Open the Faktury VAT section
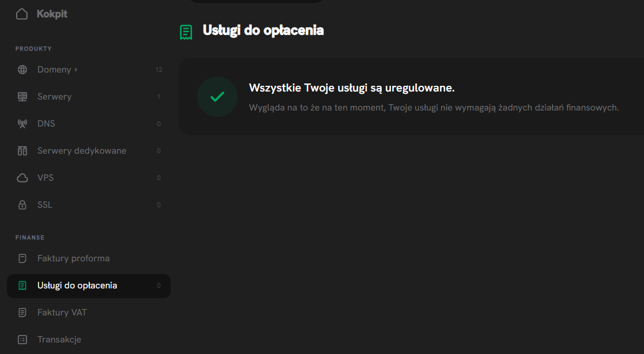 coord(62,312)
